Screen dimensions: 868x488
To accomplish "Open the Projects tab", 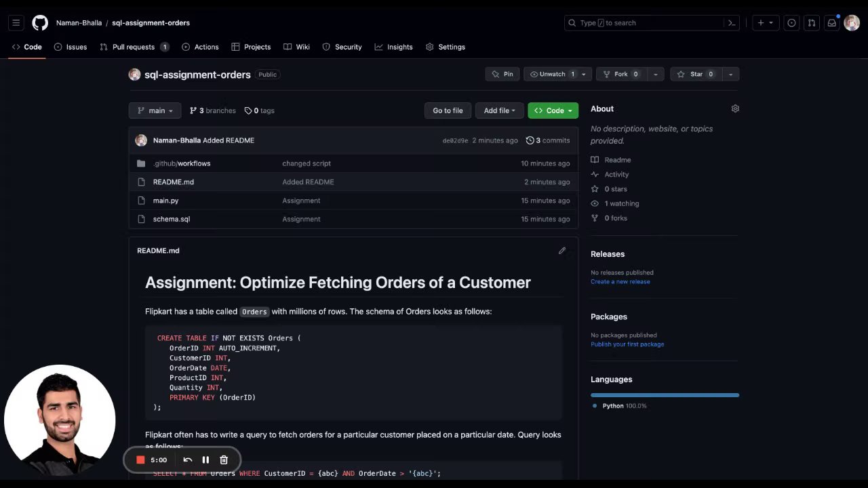I will click(x=251, y=47).
